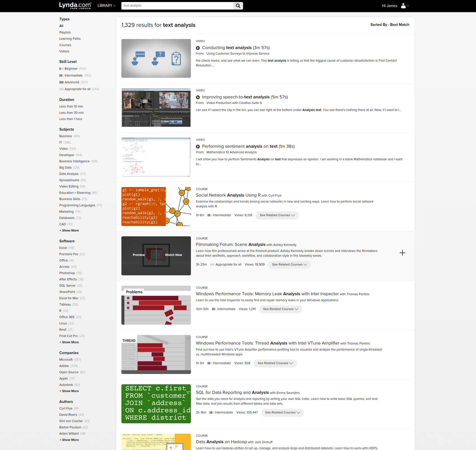The height and width of the screenshot is (450, 476).
Task: Click the plus icon on Filmmaking Forum row
Action: point(402,253)
